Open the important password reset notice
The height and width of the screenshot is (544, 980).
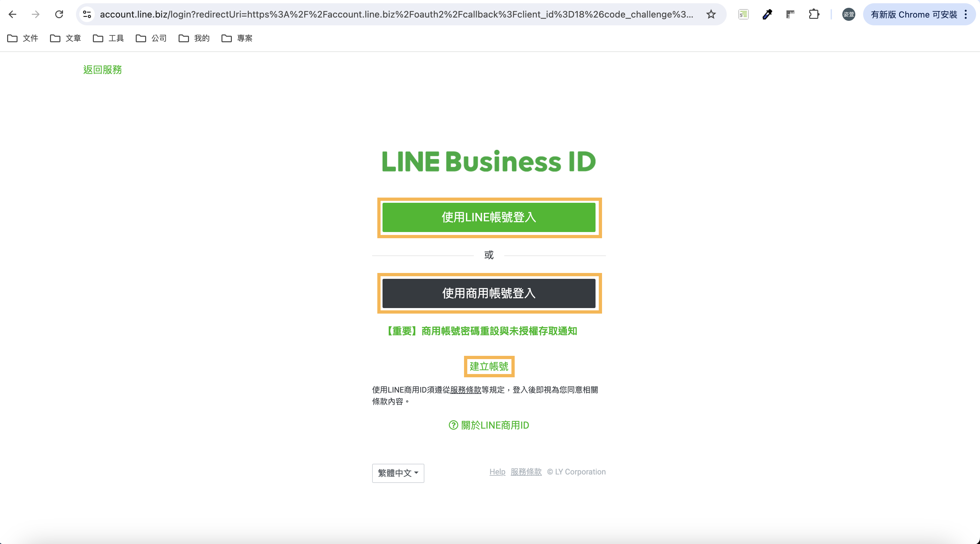pyautogui.click(x=481, y=331)
